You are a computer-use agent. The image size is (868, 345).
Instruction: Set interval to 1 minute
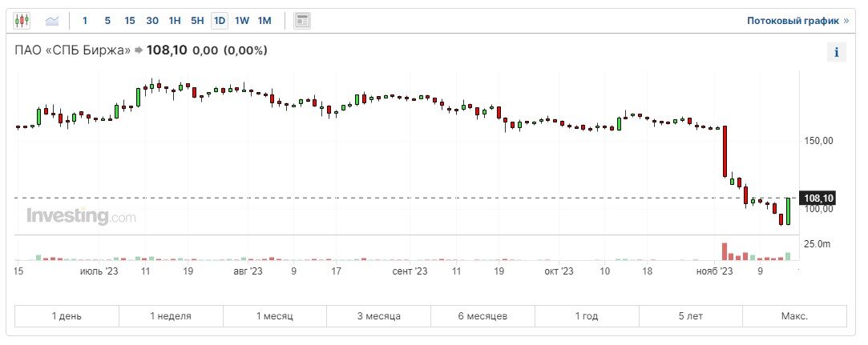(85, 21)
